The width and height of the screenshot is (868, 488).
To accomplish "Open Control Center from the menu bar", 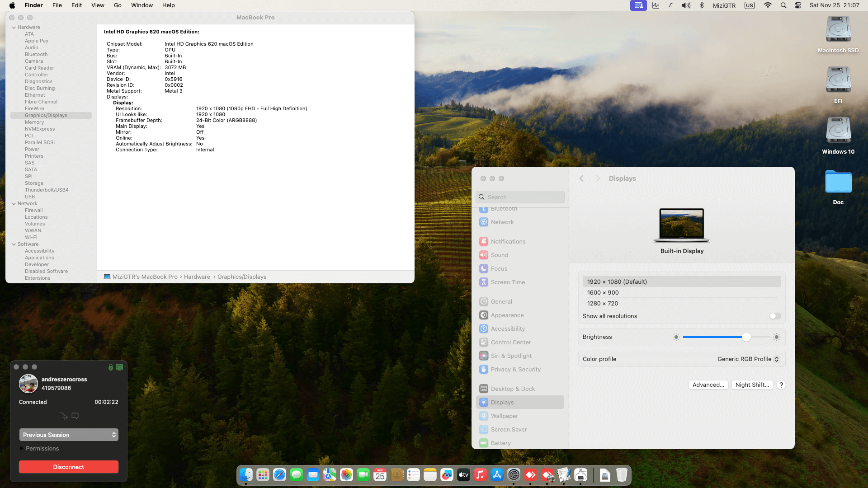I will click(798, 5).
